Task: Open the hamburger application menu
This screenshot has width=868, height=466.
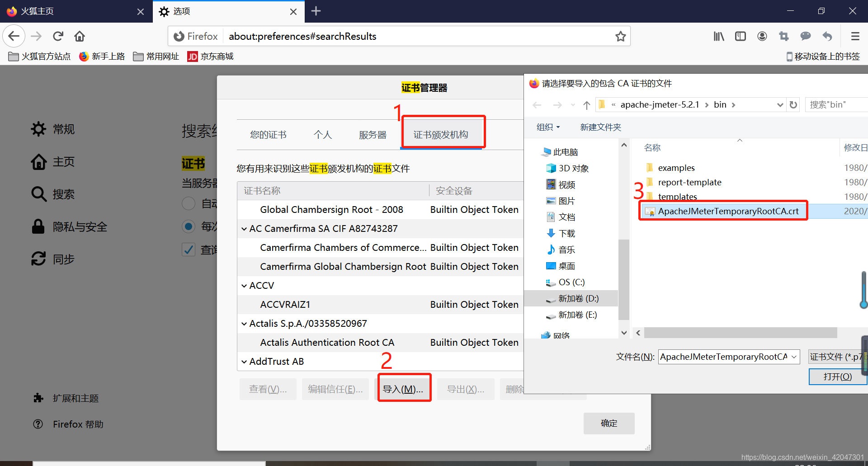Action: [855, 36]
